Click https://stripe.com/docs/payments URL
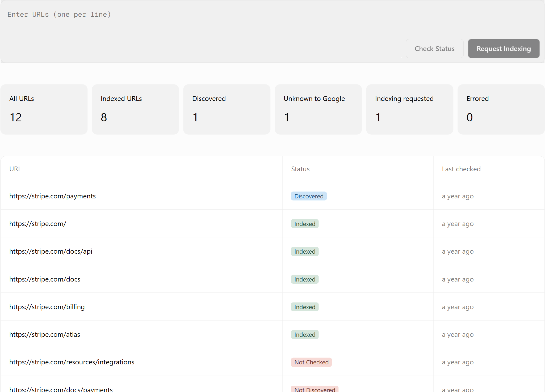The height and width of the screenshot is (392, 545). tap(61, 389)
